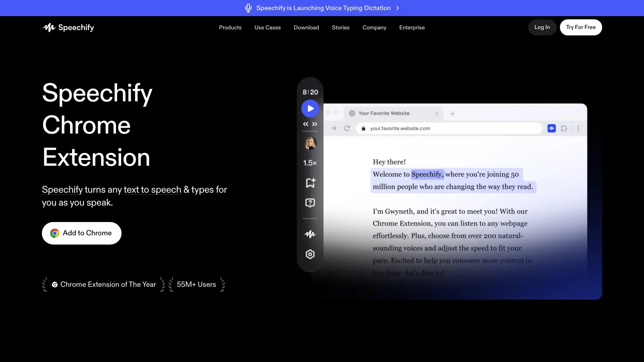Click the puzzle-piece extensions icon
The height and width of the screenshot is (362, 644).
(x=564, y=128)
